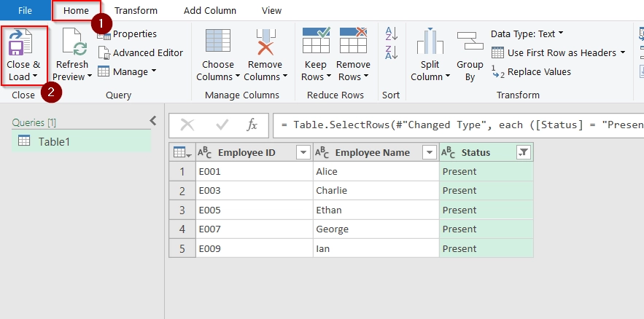Viewport: 644px width, 319px height.
Task: Select row number 5 header
Action: (182, 248)
